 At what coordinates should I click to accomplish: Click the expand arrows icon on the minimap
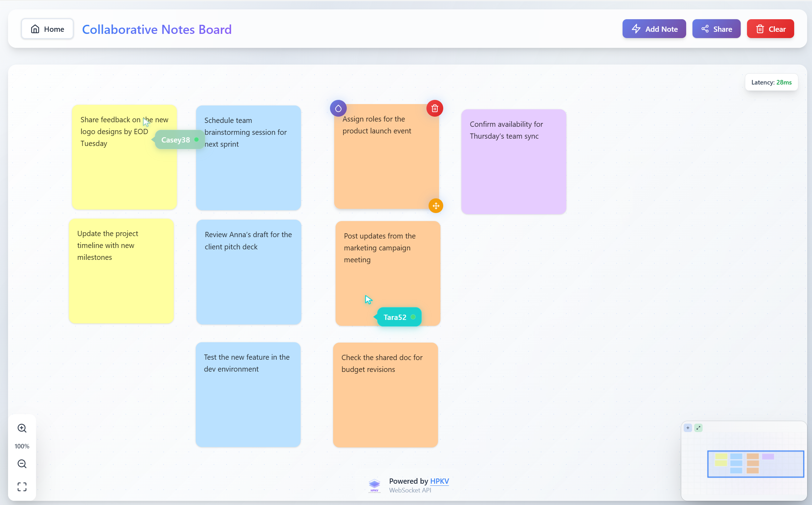pyautogui.click(x=699, y=427)
